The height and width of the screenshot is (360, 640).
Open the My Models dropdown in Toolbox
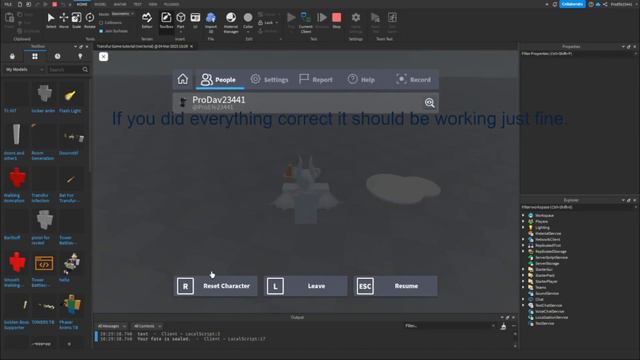(x=24, y=69)
